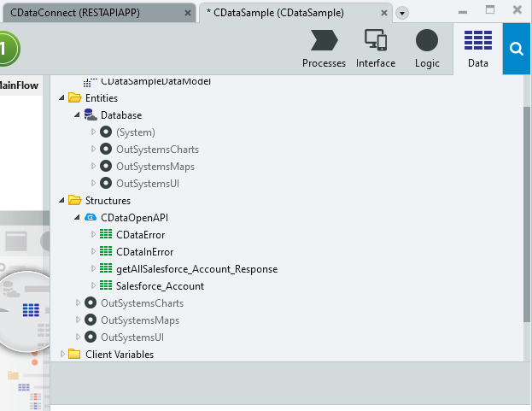Expand OutSystemsCharts under Structures
Viewport: 532px width, 411px height.
(78, 302)
